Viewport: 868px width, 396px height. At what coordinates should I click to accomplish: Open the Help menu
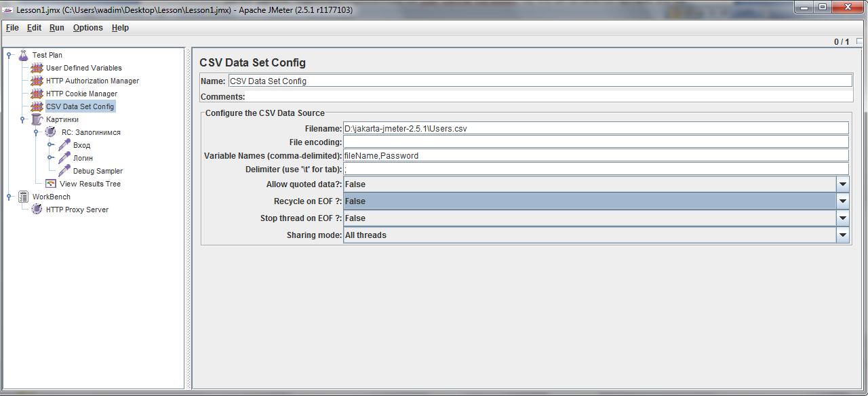pyautogui.click(x=120, y=28)
